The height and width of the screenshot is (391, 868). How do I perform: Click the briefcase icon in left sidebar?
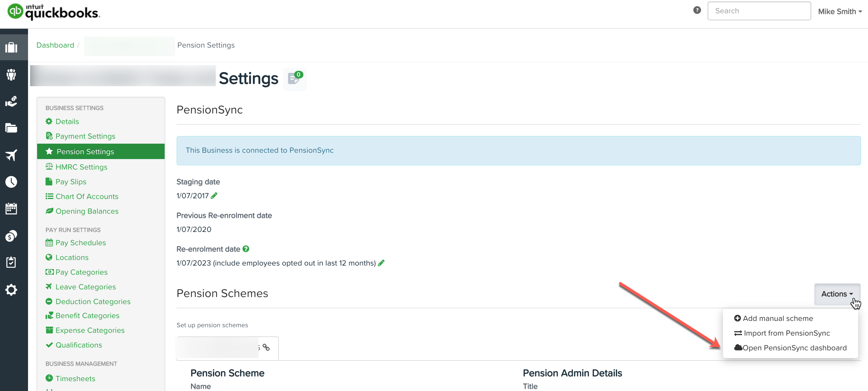pos(11,47)
